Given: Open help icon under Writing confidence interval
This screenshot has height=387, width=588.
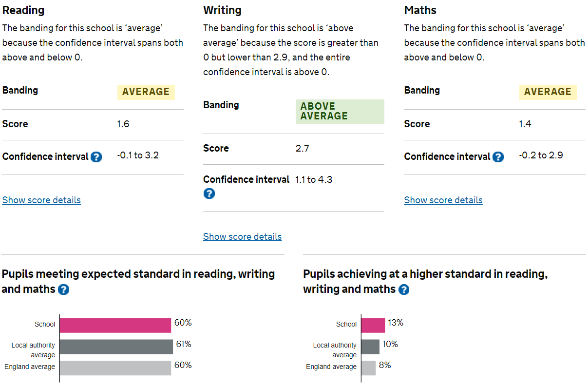Looking at the screenshot, I should click(x=209, y=193).
